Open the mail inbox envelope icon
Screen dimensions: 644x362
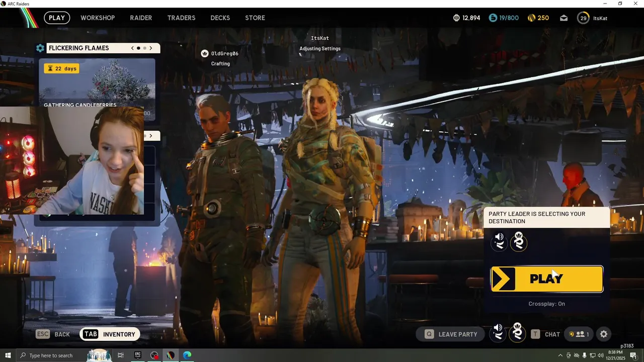tap(564, 18)
